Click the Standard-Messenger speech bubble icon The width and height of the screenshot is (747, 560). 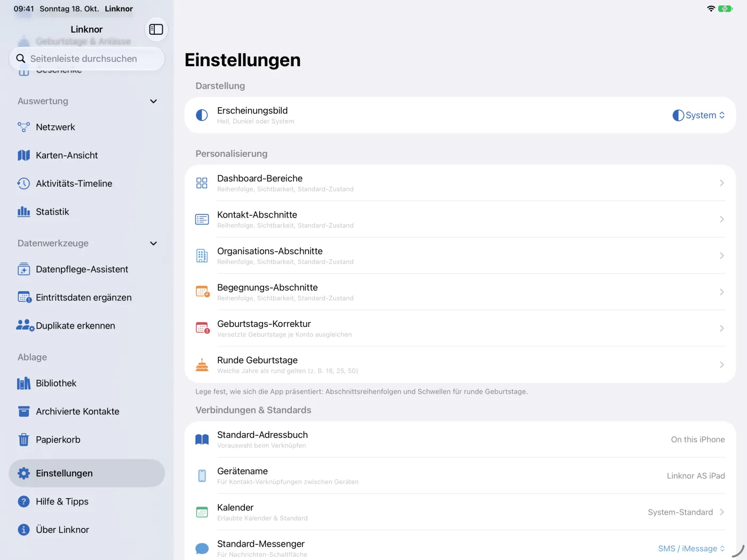click(x=202, y=549)
